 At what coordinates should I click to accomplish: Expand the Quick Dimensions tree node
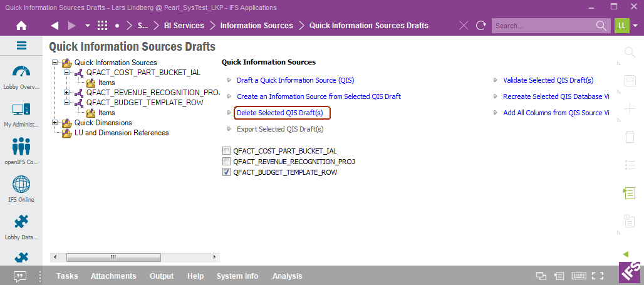tap(55, 123)
